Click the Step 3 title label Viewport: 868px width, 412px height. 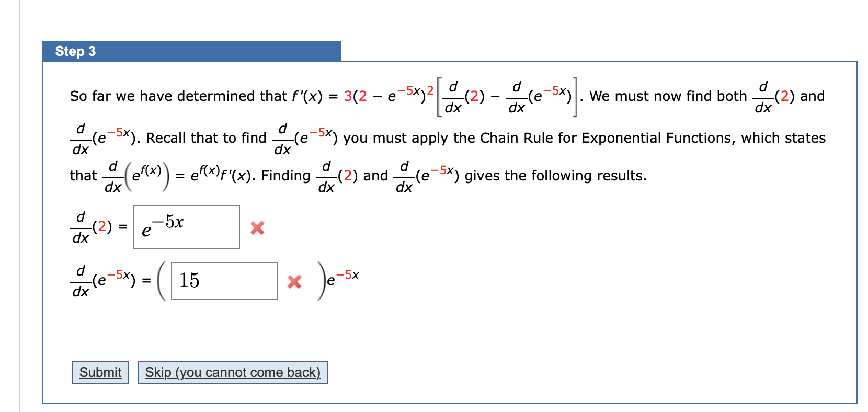[x=75, y=51]
